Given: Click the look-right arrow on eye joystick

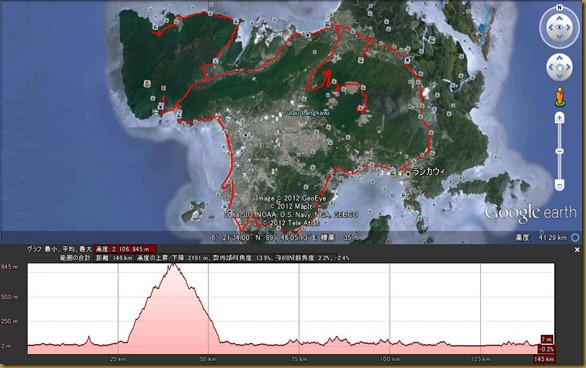Looking at the screenshot, I should 568,27.
